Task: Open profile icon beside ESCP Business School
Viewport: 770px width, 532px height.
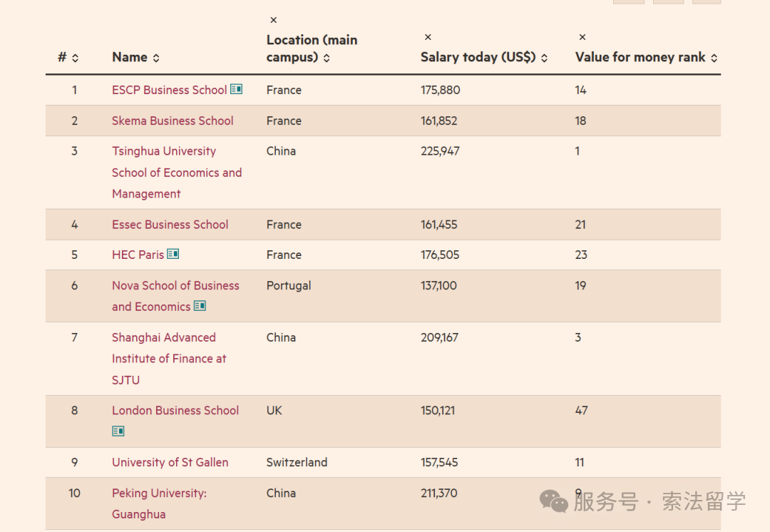Action: pos(236,89)
